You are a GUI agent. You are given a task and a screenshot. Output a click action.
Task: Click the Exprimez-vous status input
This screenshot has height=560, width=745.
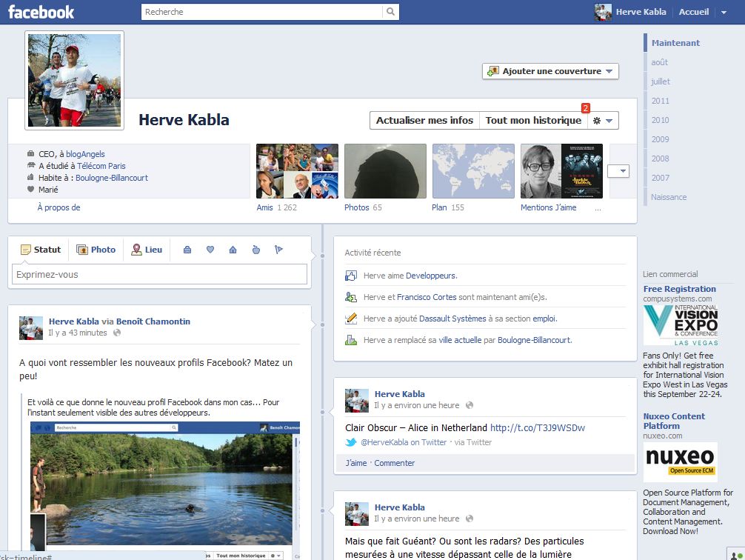pyautogui.click(x=159, y=274)
